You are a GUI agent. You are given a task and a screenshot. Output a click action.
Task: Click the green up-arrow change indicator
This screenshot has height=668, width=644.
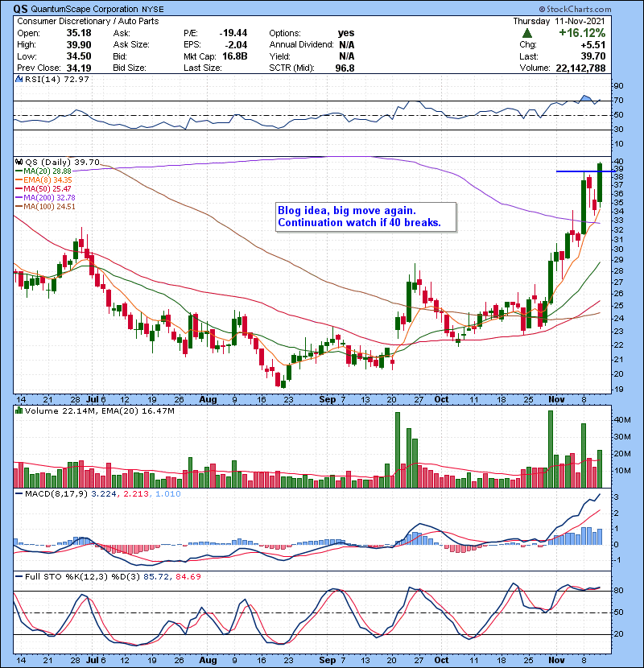tap(527, 33)
